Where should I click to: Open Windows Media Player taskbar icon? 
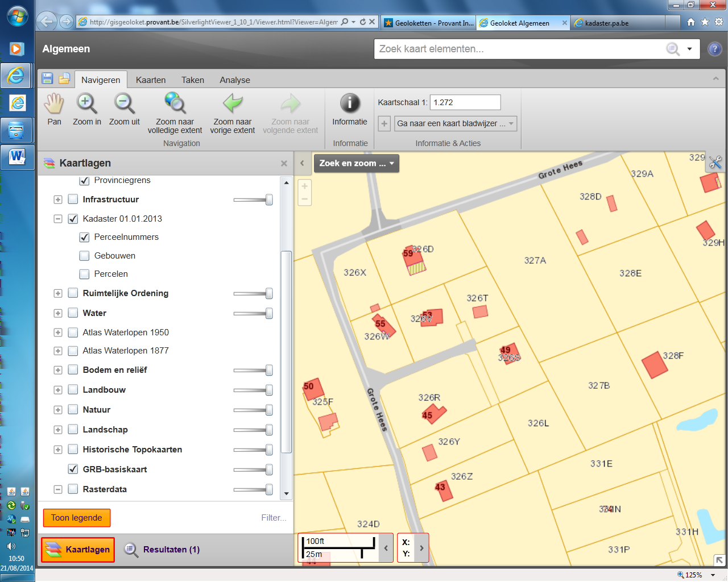click(x=16, y=49)
